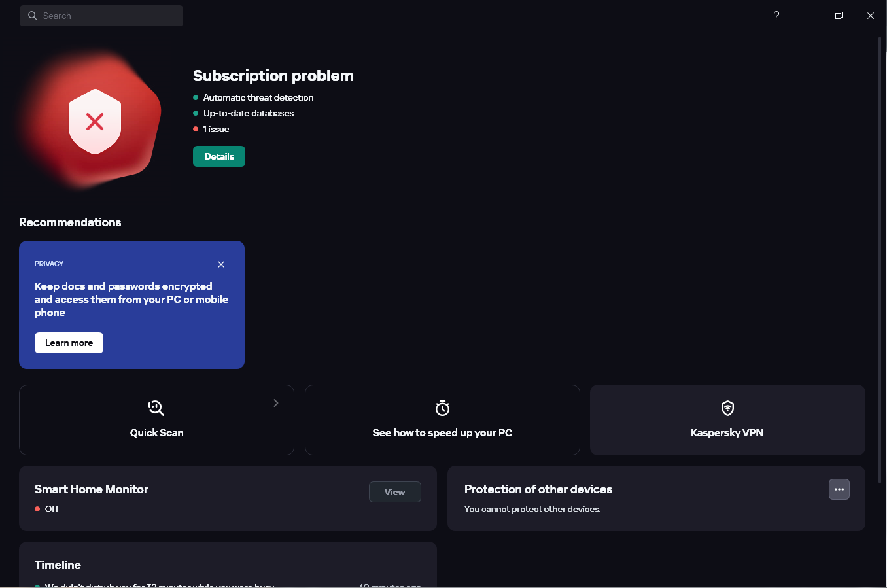Click the Kaspersky VPN shield icon
The height and width of the screenshot is (588, 887).
727,408
